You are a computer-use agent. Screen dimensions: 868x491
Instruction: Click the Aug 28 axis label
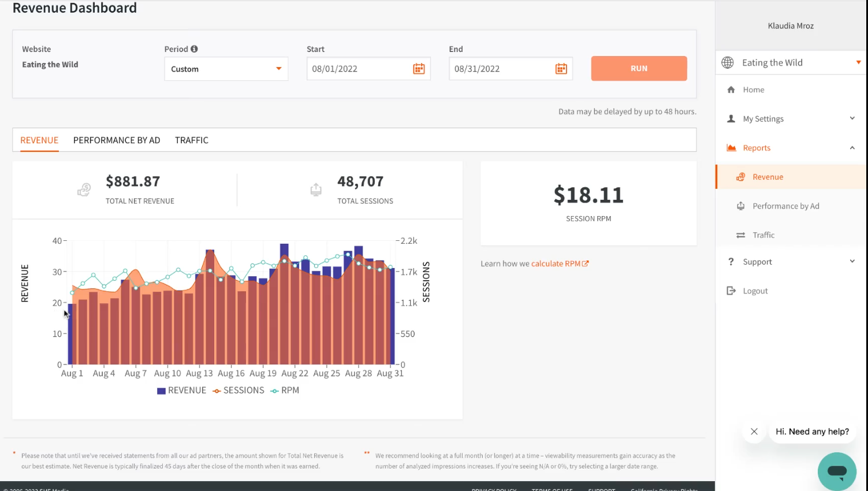(359, 374)
